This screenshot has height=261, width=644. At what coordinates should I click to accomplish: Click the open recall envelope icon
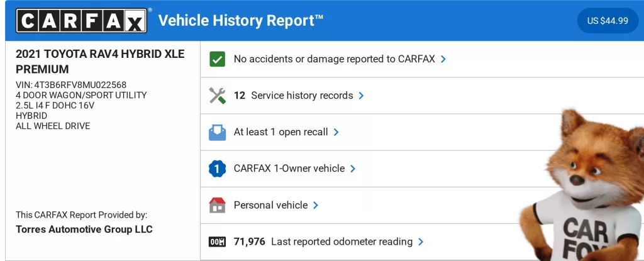pos(217,132)
